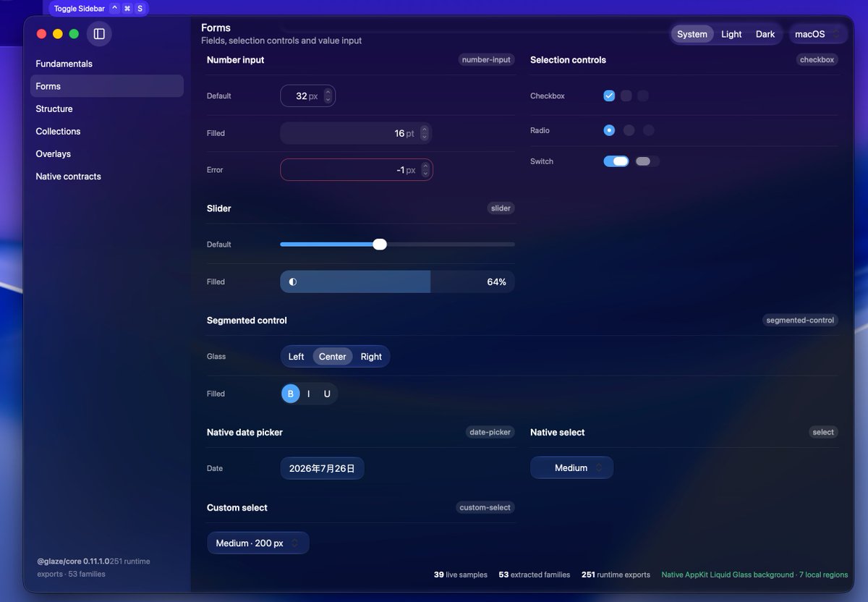Turn on the gray disabled-looking switch
The width and height of the screenshot is (868, 602).
(647, 161)
